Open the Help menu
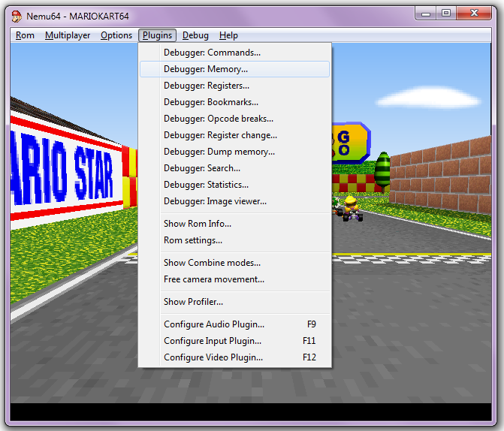 point(228,35)
